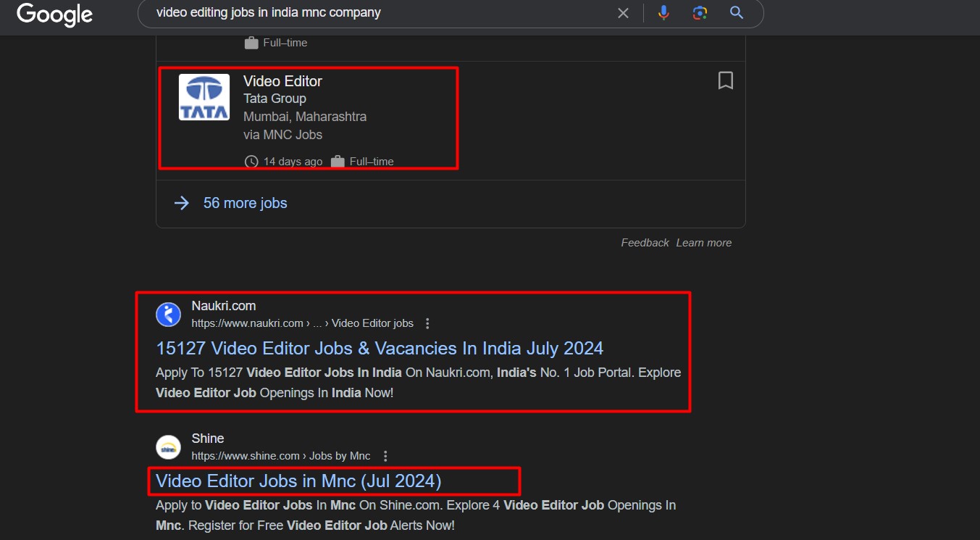980x540 pixels.
Task: Click the Mumbai, Maharashtra location text
Action: click(305, 117)
